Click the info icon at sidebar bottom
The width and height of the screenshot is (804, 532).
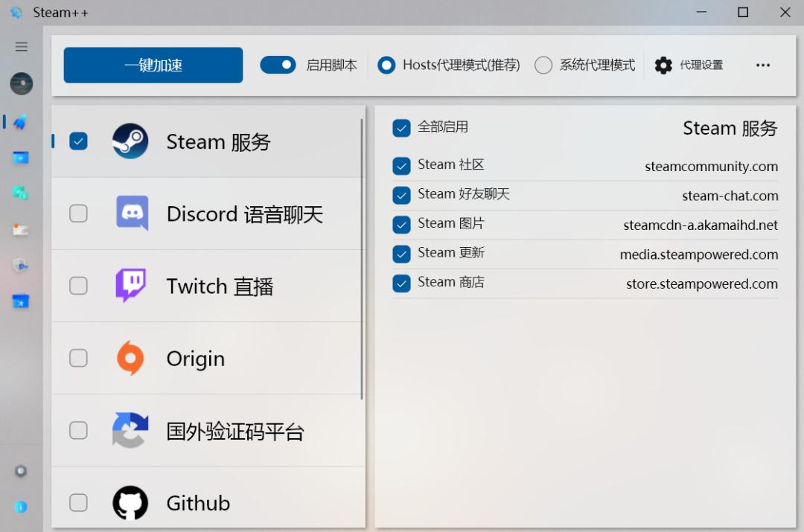pyautogui.click(x=22, y=507)
